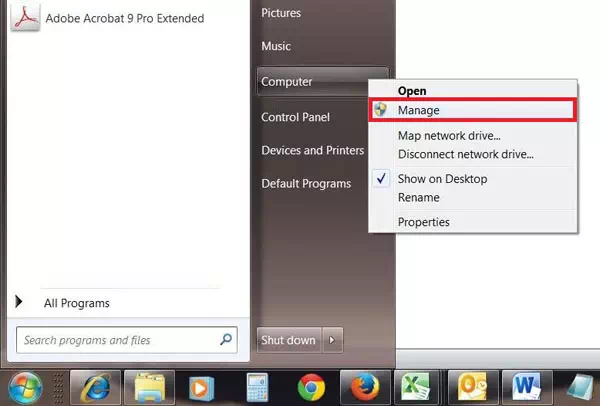Image resolution: width=600 pixels, height=406 pixels.
Task: Expand the All Programs list
Action: [x=76, y=303]
